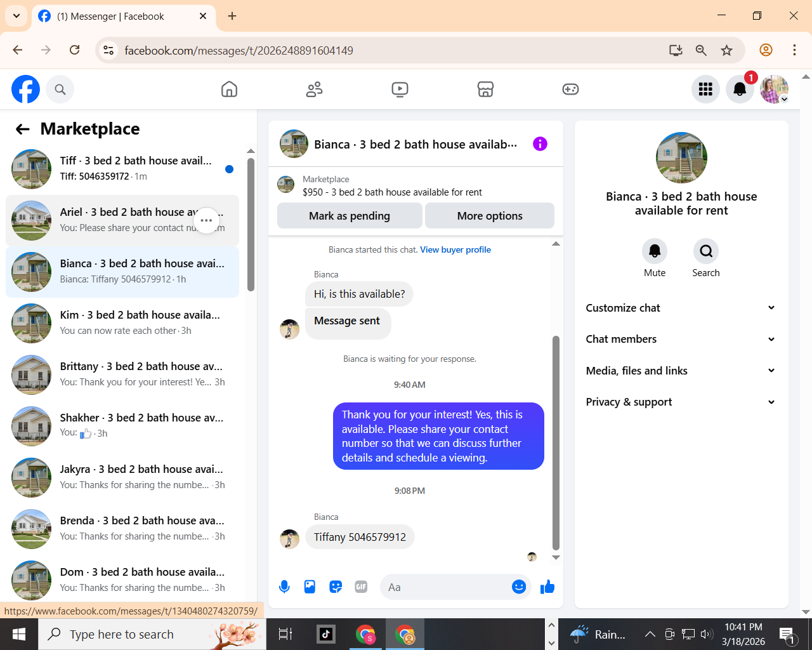Go to the Home feed icon
Viewport: 812px width, 650px height.
229,90
